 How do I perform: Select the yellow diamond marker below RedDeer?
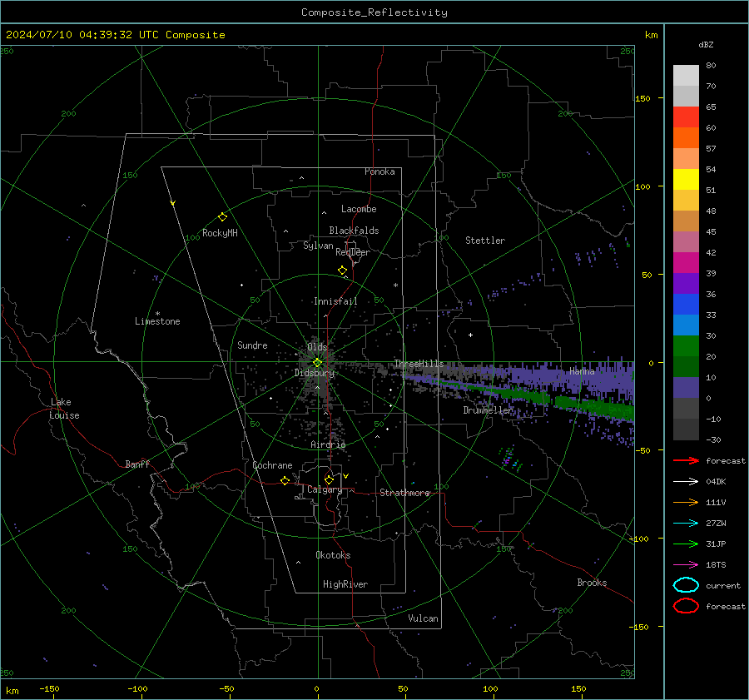pos(343,271)
